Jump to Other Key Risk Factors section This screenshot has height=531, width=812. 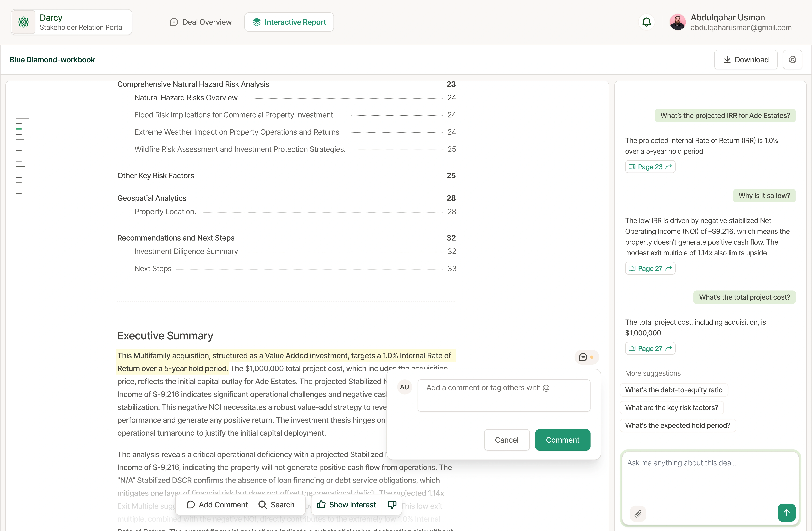287,175
